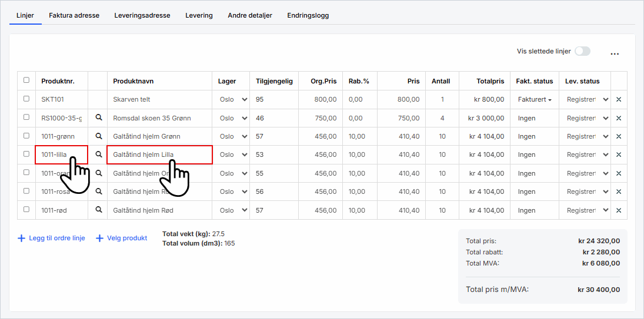Delete the Skarven telt line with X
Screen dimensions: 644x319
pyautogui.click(x=618, y=100)
